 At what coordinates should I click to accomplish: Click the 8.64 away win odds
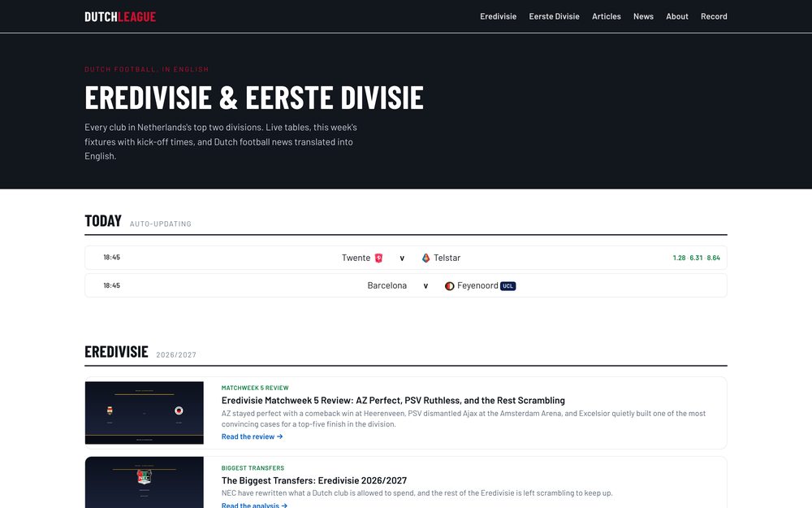point(714,258)
